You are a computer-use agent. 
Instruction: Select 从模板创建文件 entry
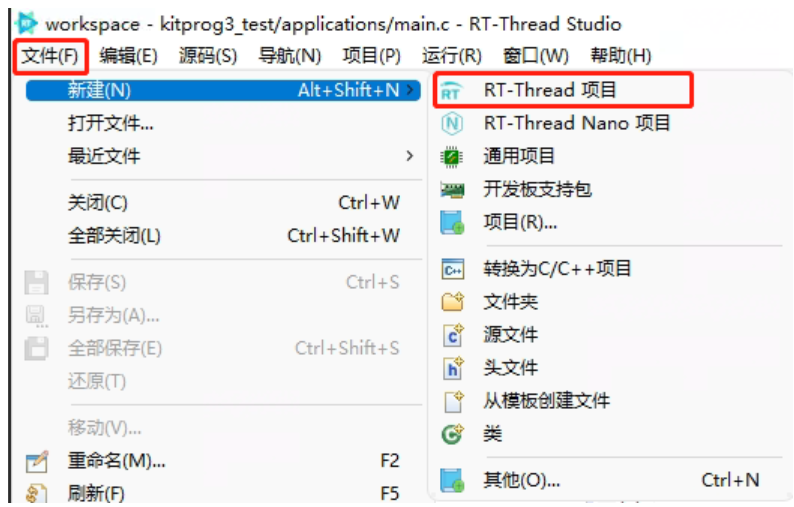547,401
